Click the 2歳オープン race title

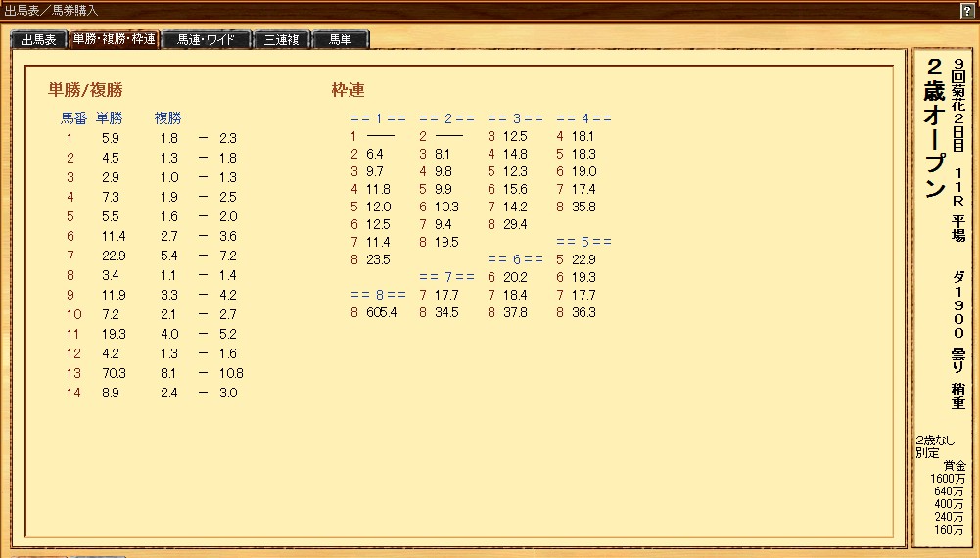click(x=934, y=127)
